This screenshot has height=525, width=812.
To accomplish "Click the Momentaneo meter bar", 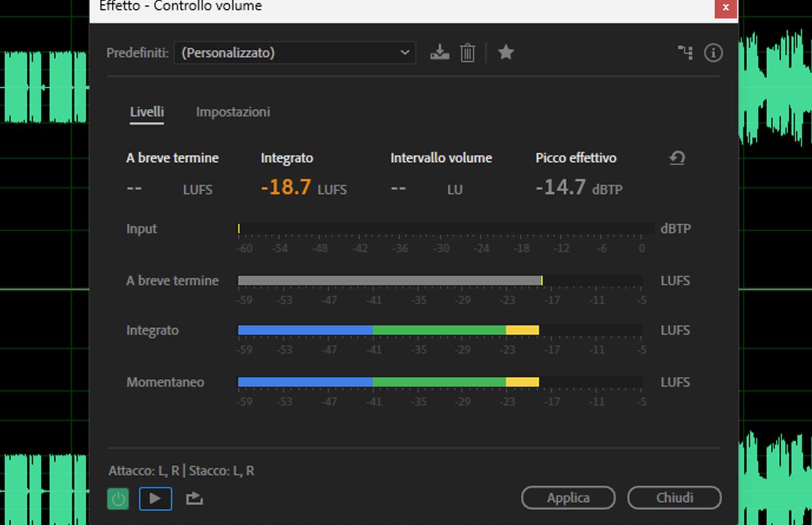I will pyautogui.click(x=437, y=381).
